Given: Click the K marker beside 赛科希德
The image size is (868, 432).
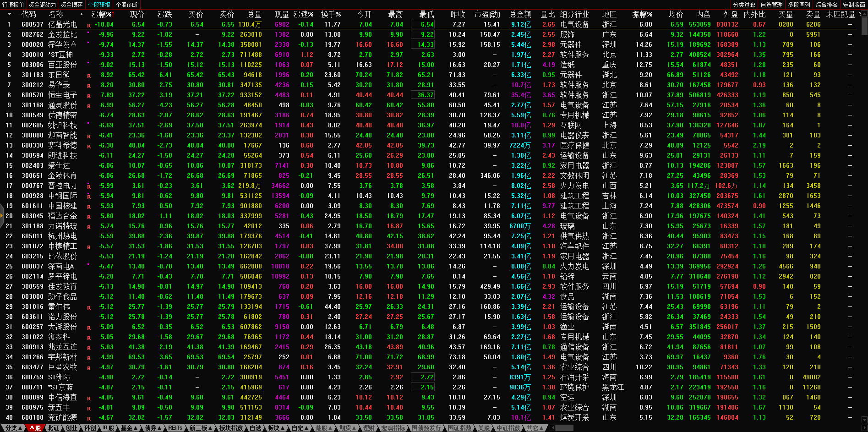Looking at the screenshot, I should 89,147.
